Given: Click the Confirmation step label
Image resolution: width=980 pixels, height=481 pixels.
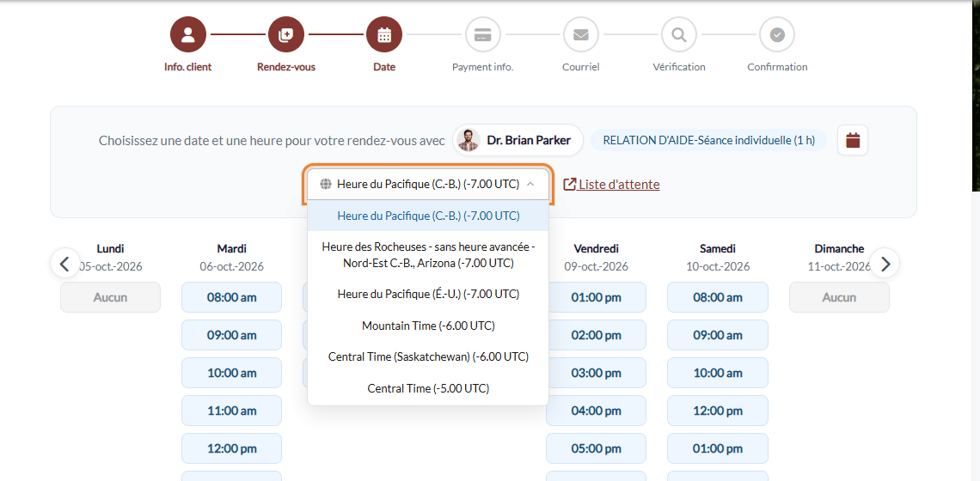Looking at the screenshot, I should point(777,67).
